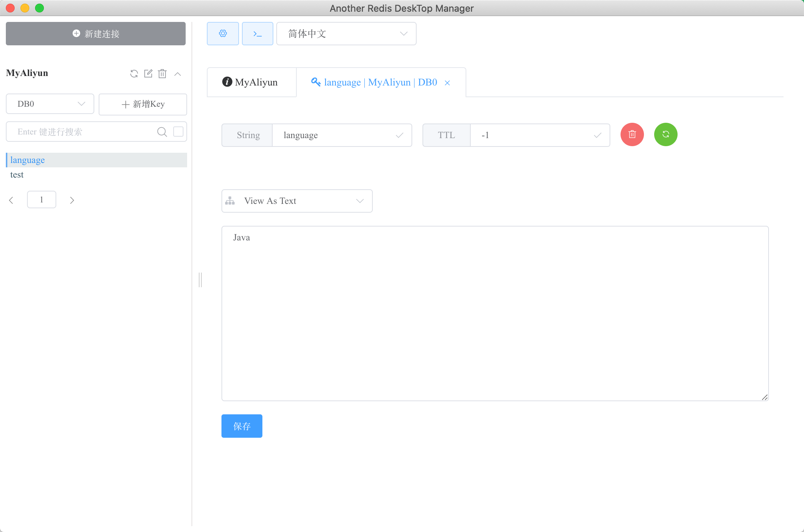This screenshot has width=804, height=532.
Task: Open the View As Text dropdown
Action: 297,201
